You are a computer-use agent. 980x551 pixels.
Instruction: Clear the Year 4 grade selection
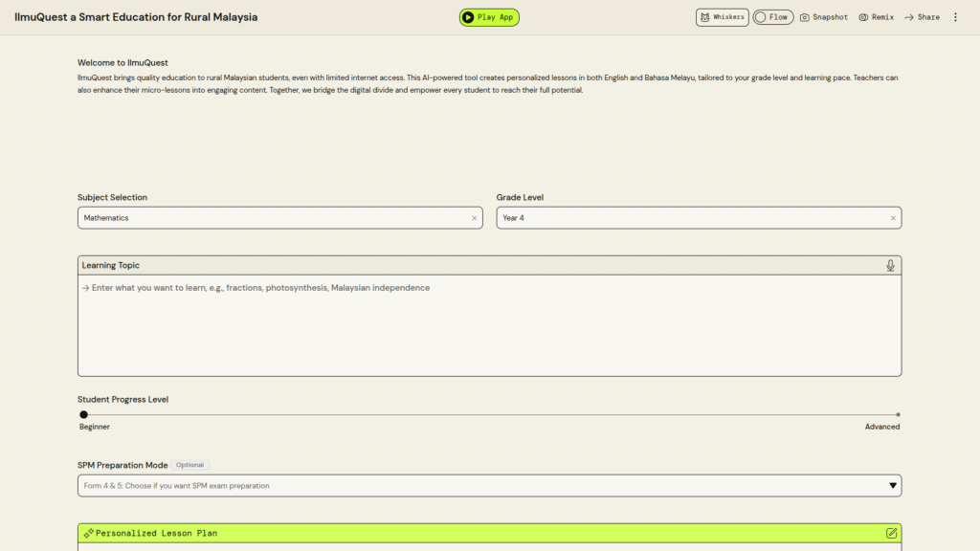click(893, 218)
